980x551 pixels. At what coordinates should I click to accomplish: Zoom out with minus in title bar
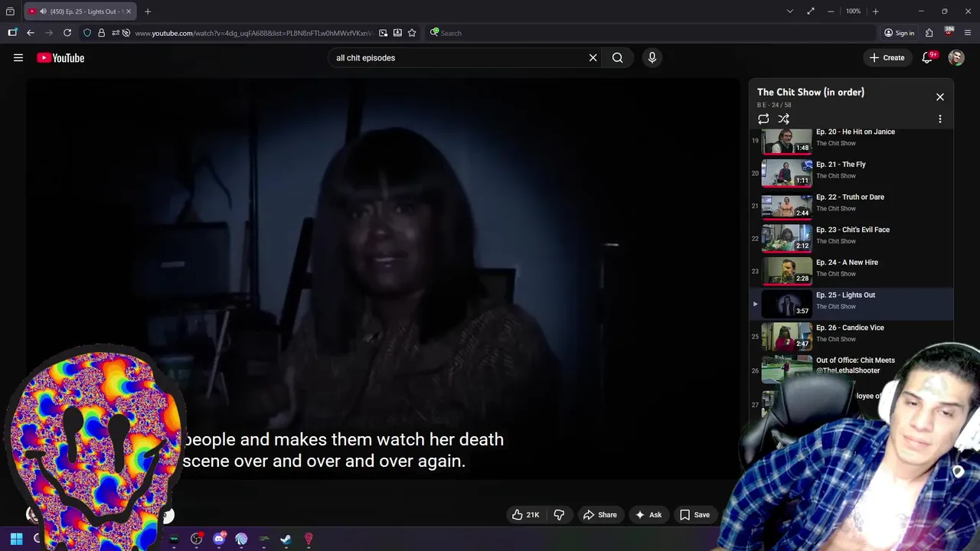831,11
